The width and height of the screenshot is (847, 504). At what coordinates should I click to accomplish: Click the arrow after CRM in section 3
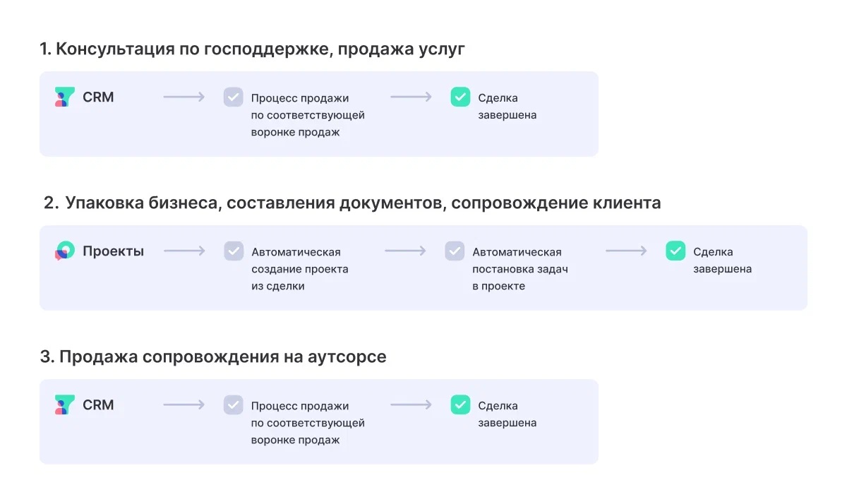coord(184,404)
